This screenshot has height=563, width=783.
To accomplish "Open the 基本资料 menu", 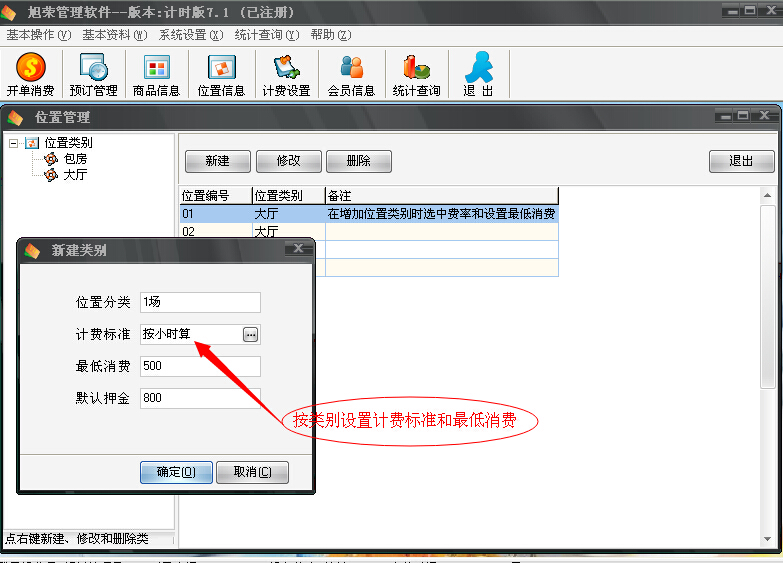I will pos(115,35).
